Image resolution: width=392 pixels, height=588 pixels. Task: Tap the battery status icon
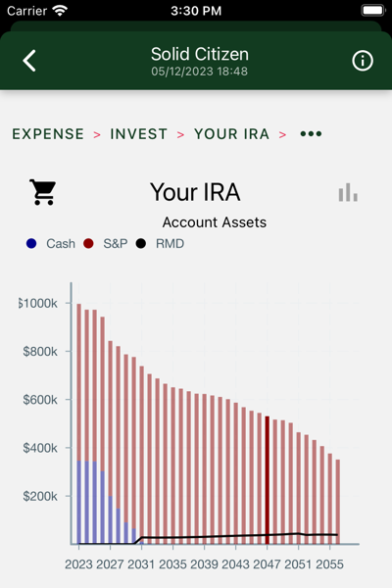[372, 10]
